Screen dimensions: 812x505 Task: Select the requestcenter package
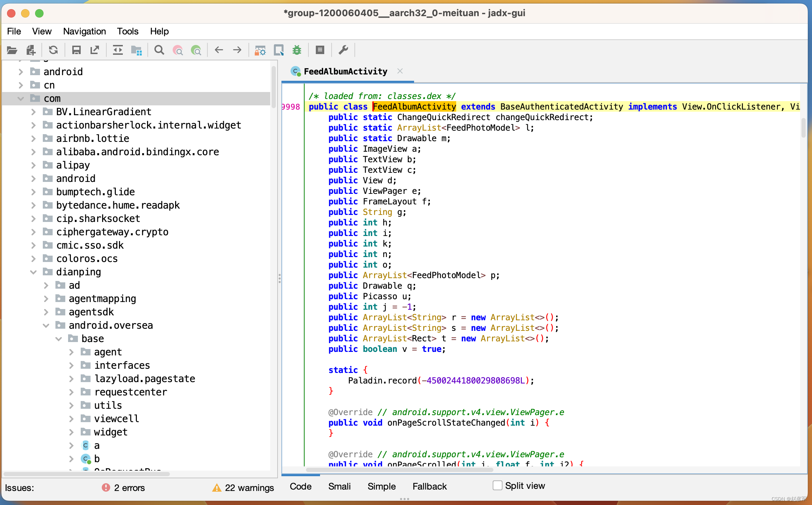(131, 392)
